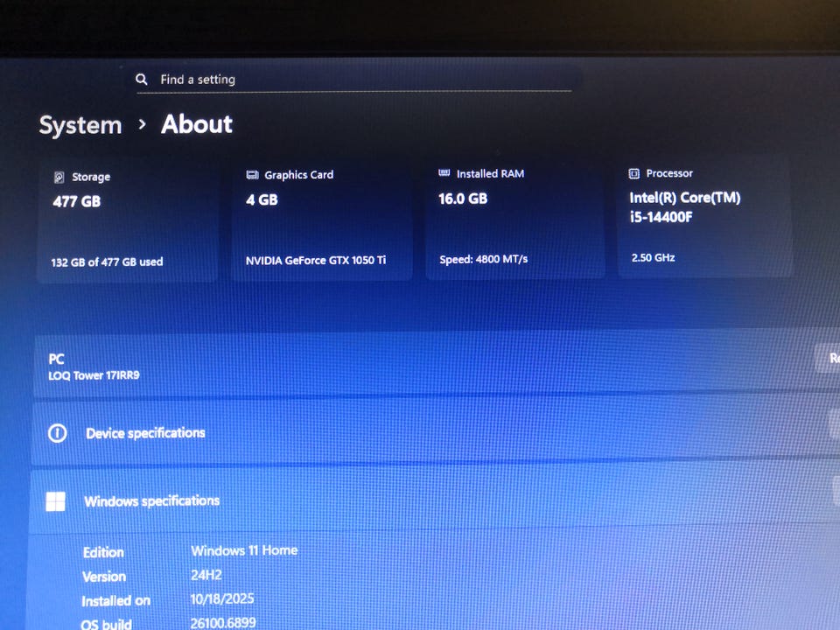Screen dimensions: 840x630
Task: Click the Storage drive icon
Action: [x=59, y=178]
